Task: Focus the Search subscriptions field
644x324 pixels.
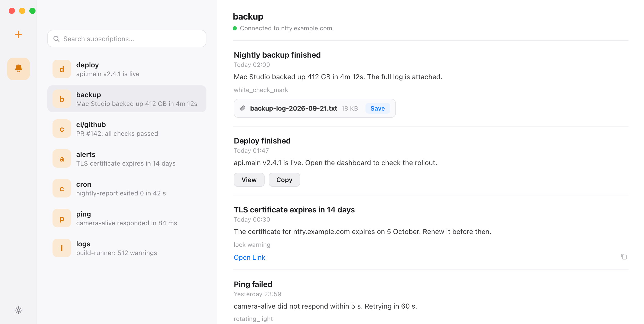Action: 127,39
